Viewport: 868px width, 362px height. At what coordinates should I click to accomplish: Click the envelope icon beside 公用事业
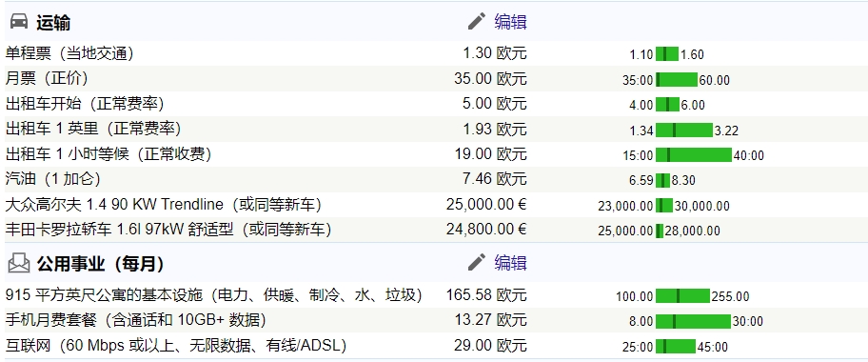pos(19,263)
